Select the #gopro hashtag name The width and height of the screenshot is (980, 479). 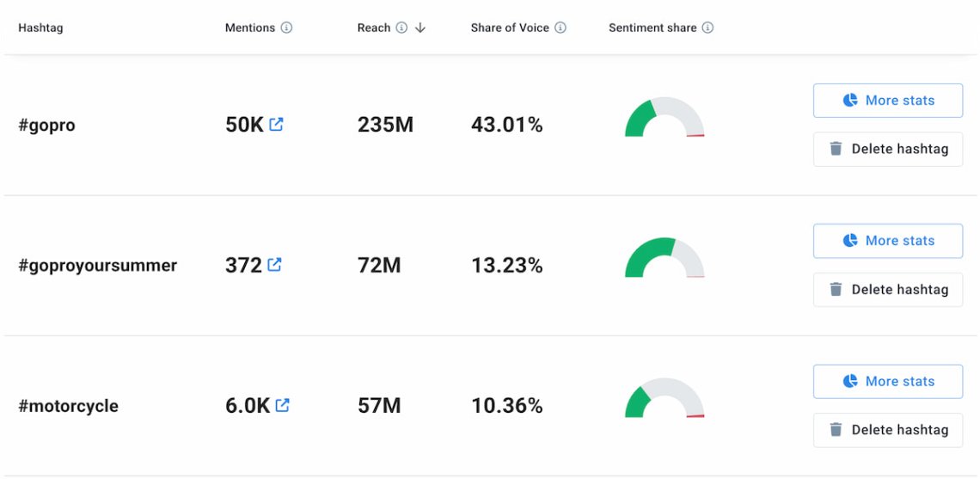pyautogui.click(x=47, y=125)
